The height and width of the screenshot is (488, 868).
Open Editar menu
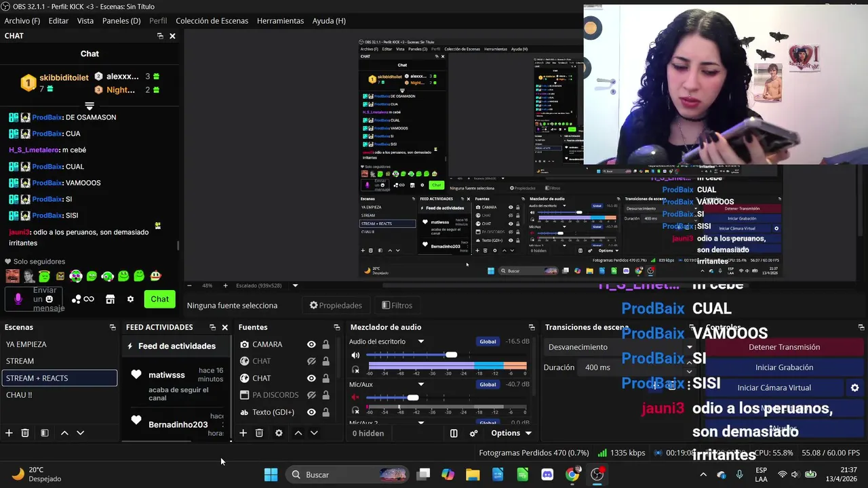[x=58, y=21]
